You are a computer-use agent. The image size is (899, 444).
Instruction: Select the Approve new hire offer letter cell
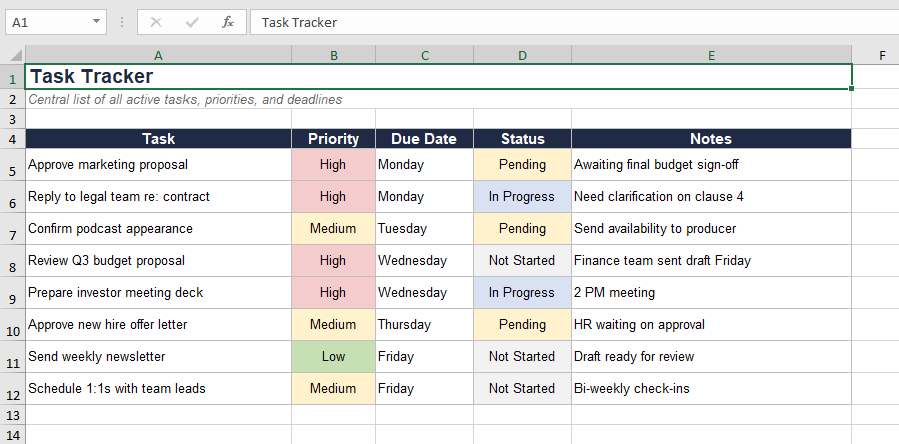point(158,325)
